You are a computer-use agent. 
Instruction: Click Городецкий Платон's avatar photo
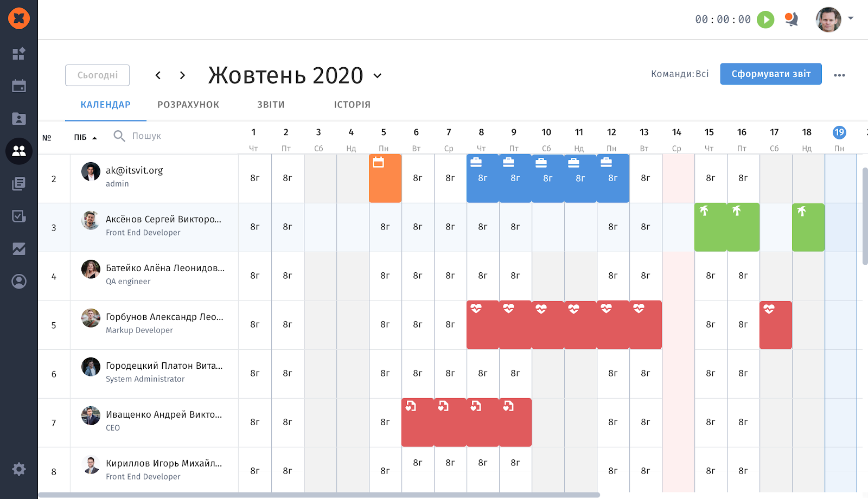[91, 367]
